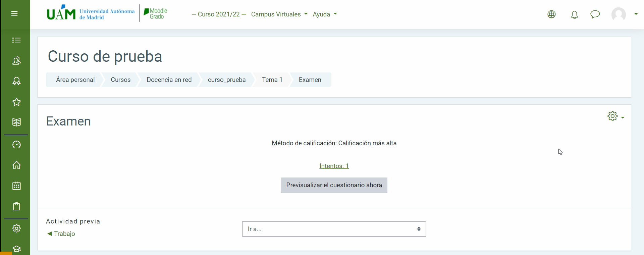Viewport: 644px width, 255px height.
Task: Open the star icon in sidebar
Action: point(16,102)
